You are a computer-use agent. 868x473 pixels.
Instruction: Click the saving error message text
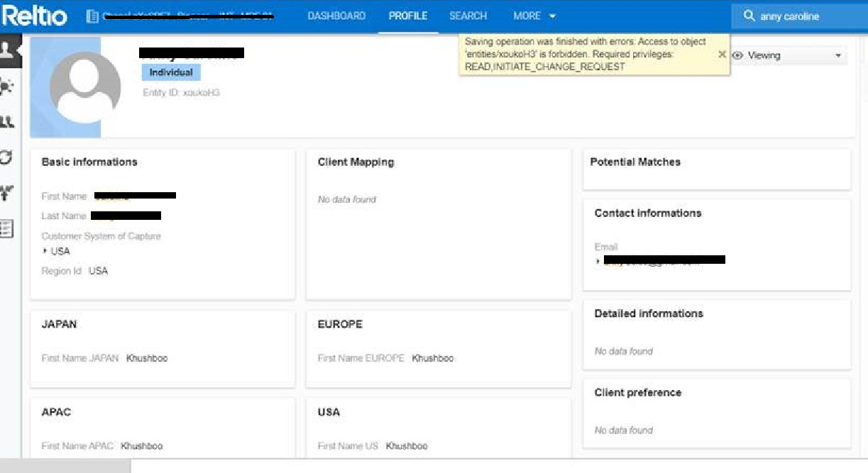[x=586, y=54]
